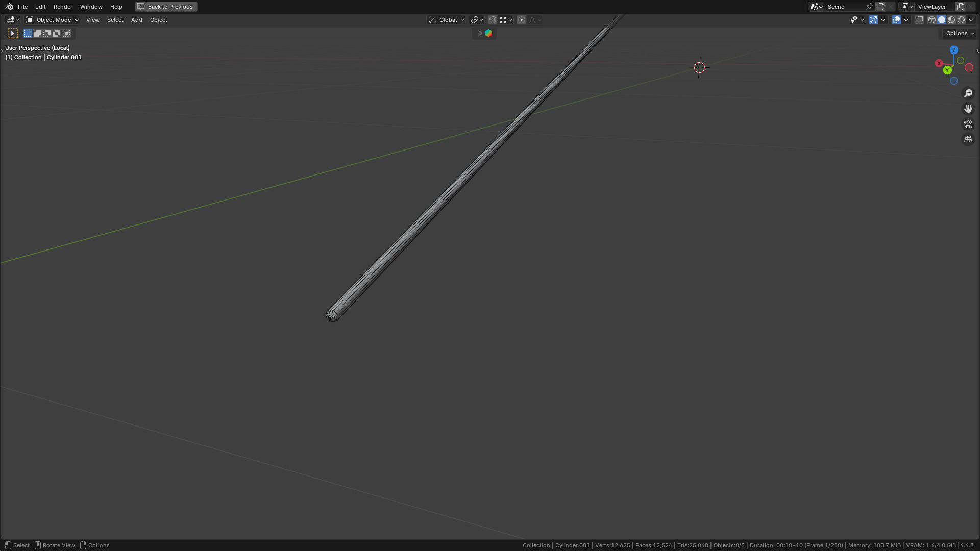Choose intersect selection mode
980x551 pixels.
click(x=66, y=33)
